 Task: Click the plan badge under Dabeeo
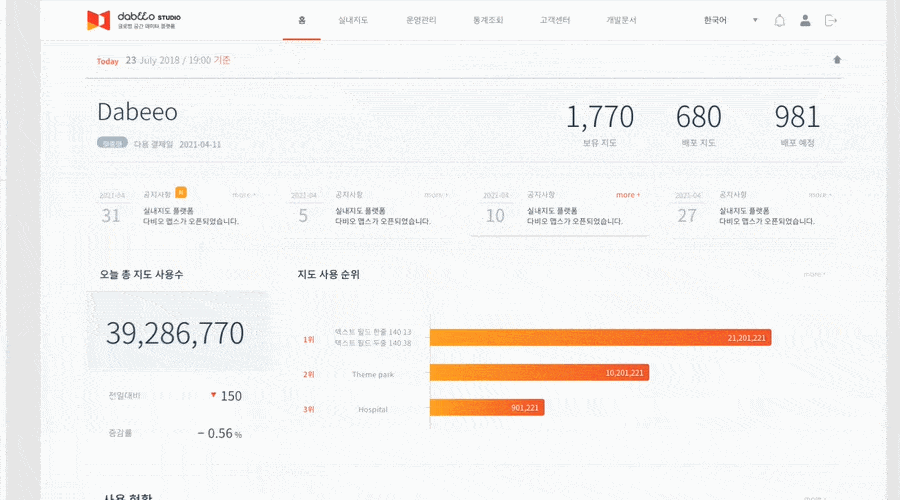(x=112, y=143)
